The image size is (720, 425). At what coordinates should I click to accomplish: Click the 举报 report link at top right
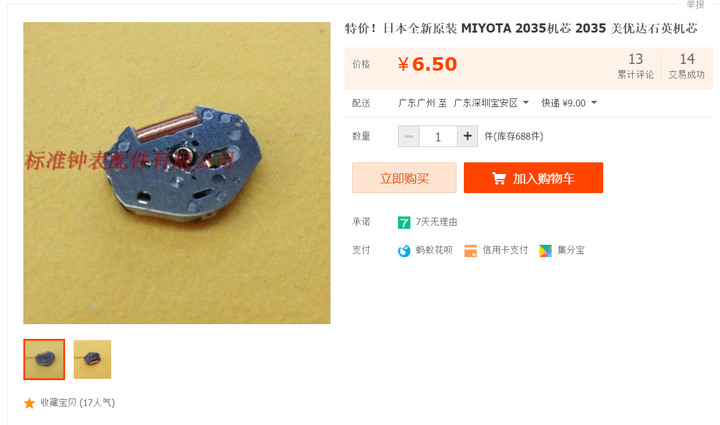[x=695, y=5]
